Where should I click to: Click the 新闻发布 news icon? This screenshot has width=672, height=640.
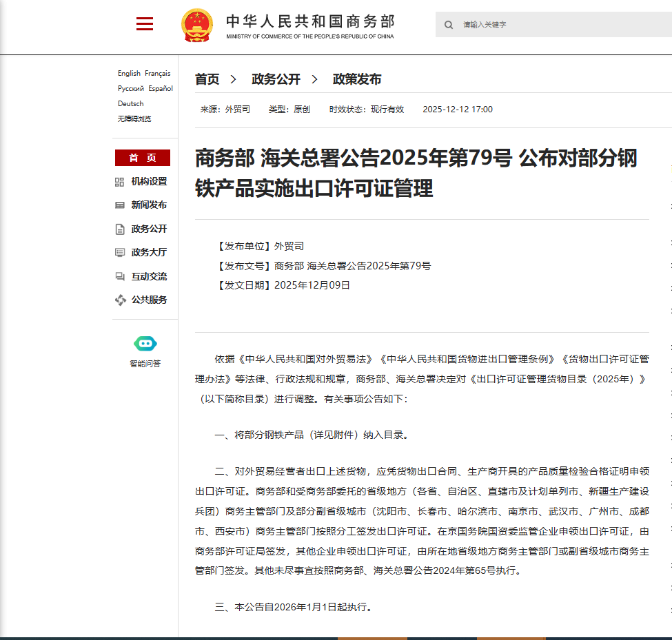click(119, 205)
